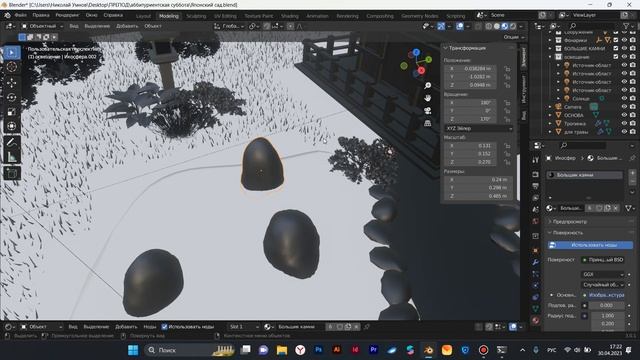Select the Rotate tool
This screenshot has height=360, width=640.
[x=11, y=97]
